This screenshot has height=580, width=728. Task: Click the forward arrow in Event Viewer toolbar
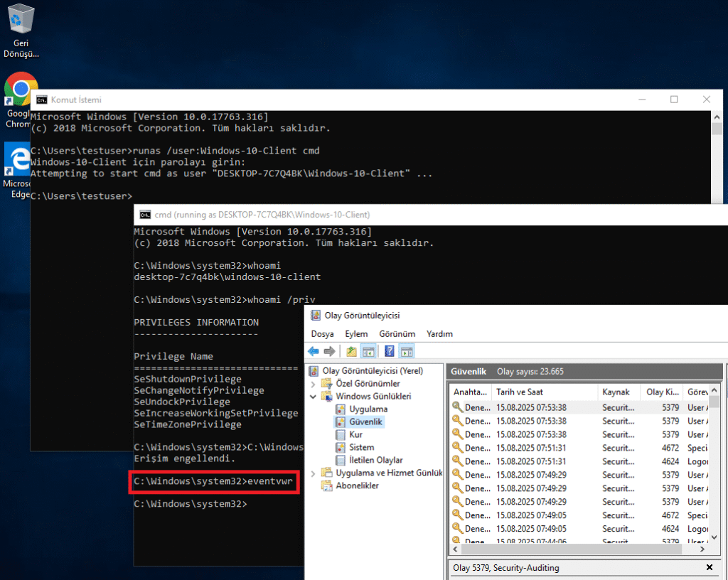point(330,351)
